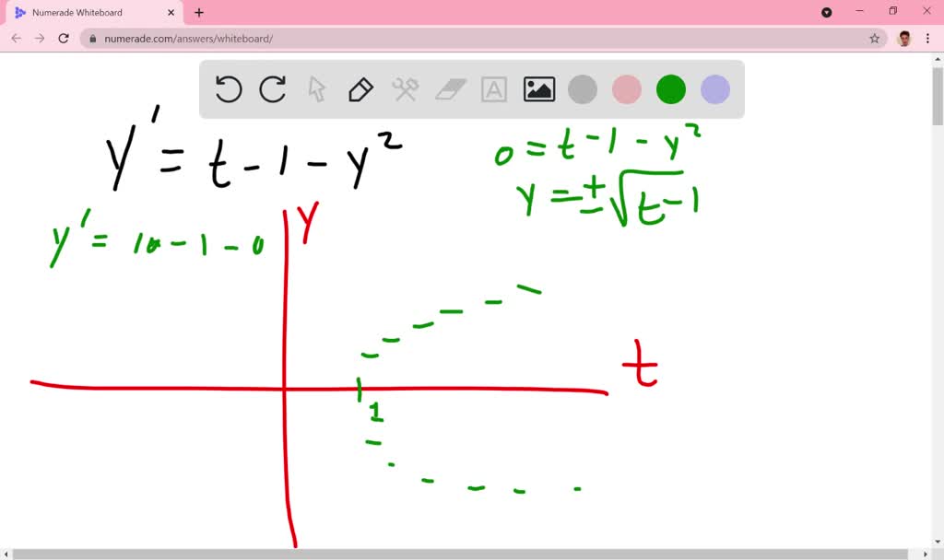The image size is (944, 560).
Task: Click the Insert Image icon
Action: click(538, 89)
